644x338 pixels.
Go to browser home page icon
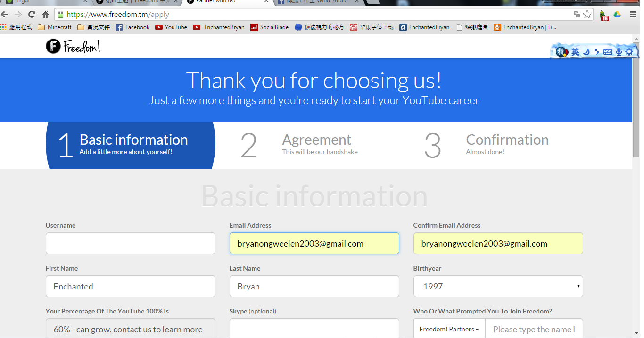click(46, 15)
